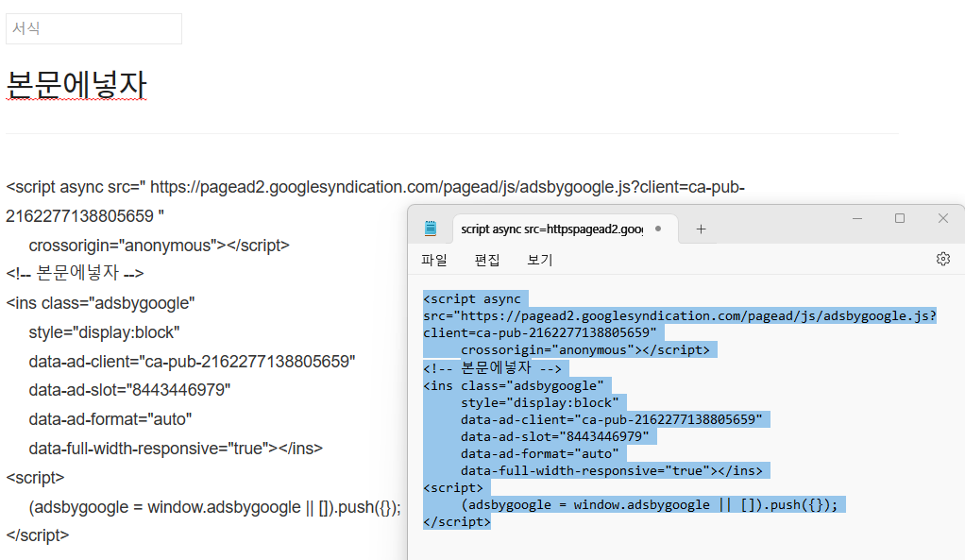
Task: Click crossorigin="anonymous" line in Notepad
Action: 584,350
